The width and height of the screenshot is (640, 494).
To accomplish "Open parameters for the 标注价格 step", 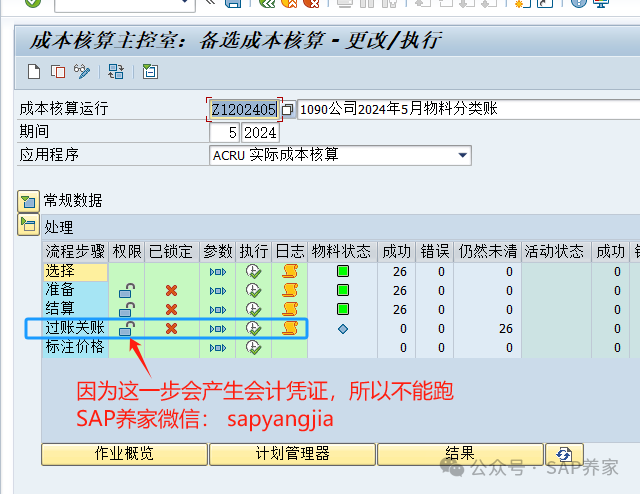I will (218, 348).
